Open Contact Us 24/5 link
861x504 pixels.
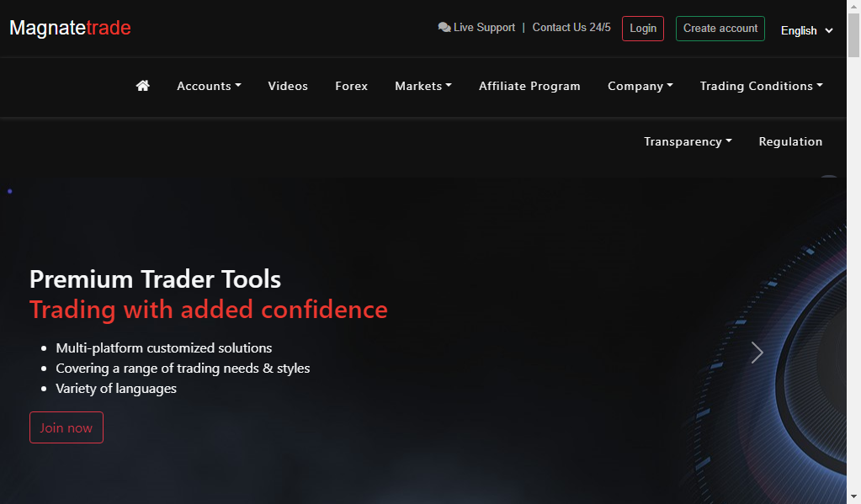point(571,28)
